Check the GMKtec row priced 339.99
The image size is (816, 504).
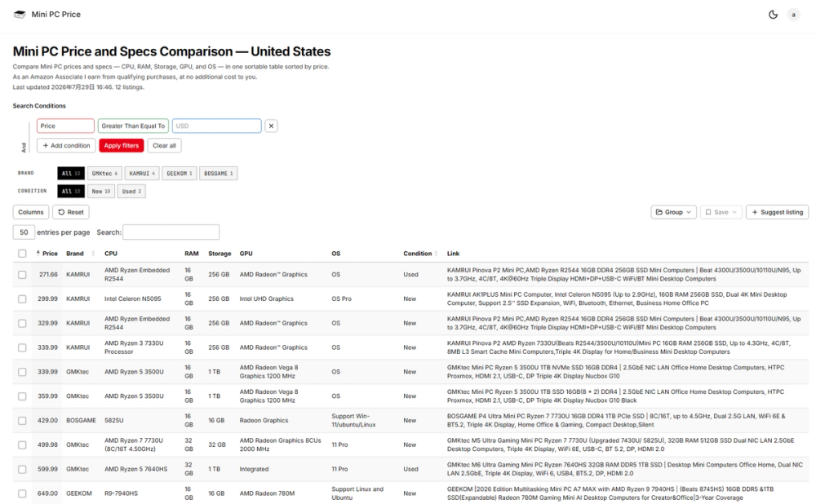(x=22, y=372)
